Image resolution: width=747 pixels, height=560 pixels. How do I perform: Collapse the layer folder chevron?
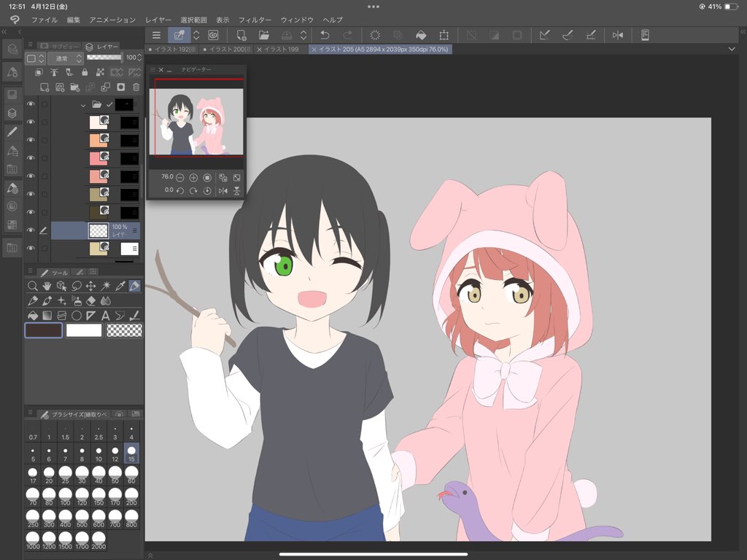[x=83, y=105]
